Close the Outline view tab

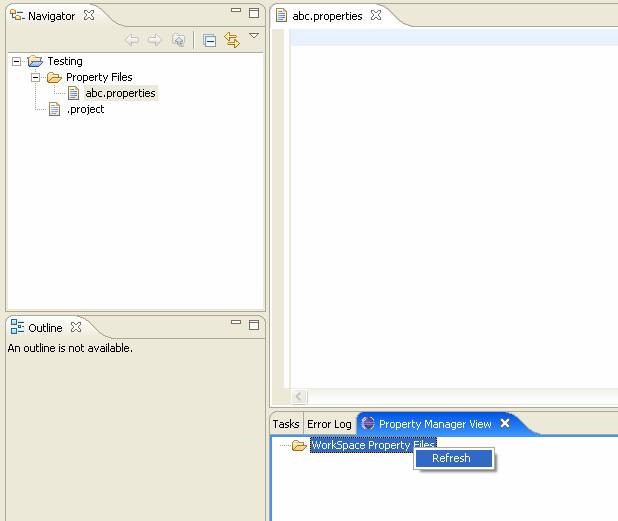point(76,327)
